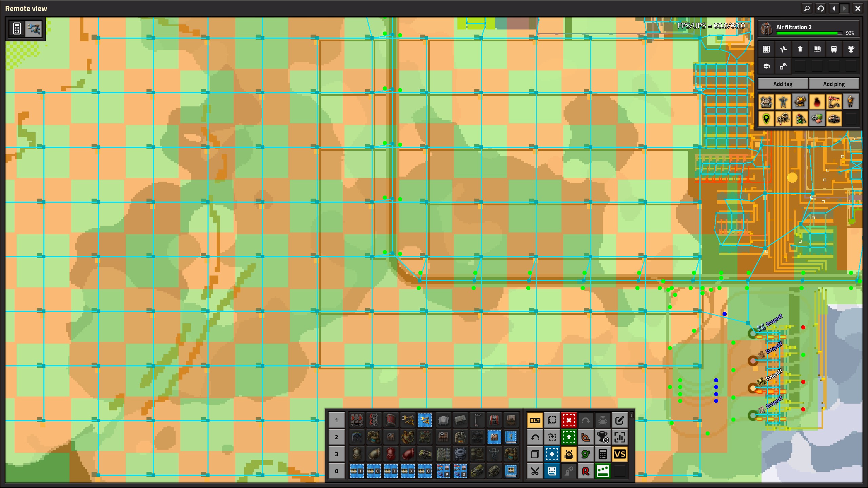Toggle map tags visibility (green pin)
This screenshot has width=868, height=488.
coord(766,119)
